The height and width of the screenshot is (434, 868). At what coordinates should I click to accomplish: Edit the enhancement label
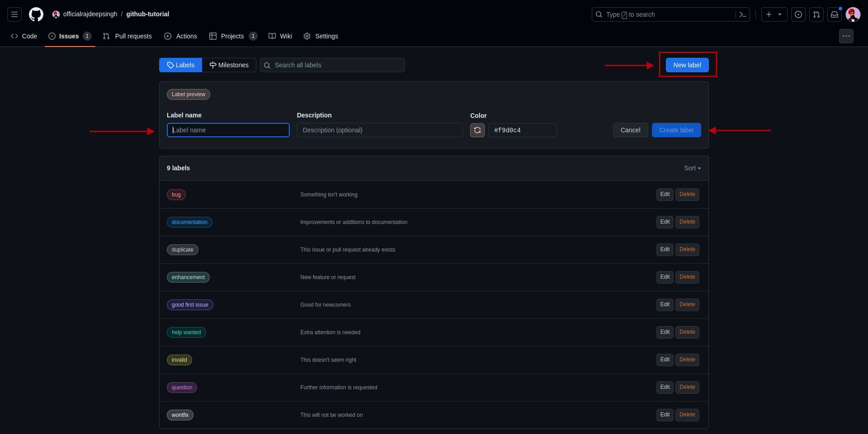(x=665, y=277)
